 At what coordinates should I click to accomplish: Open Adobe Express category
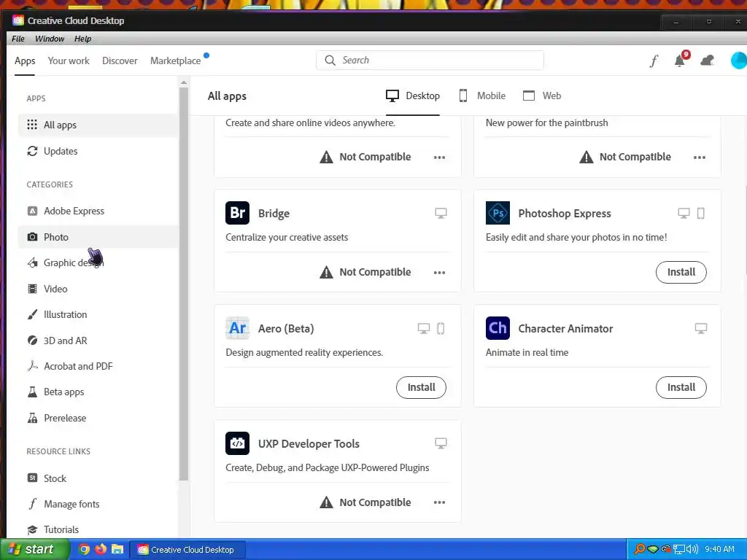(98, 211)
